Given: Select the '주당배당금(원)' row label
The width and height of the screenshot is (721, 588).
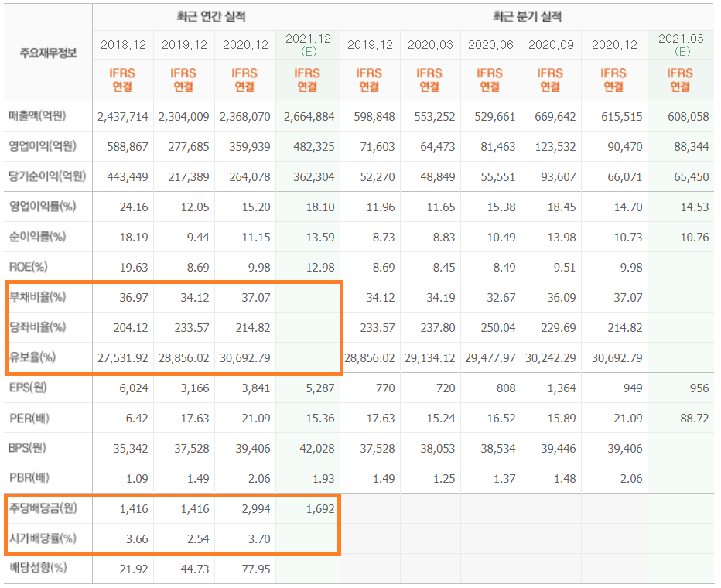Looking at the screenshot, I should 43,508.
